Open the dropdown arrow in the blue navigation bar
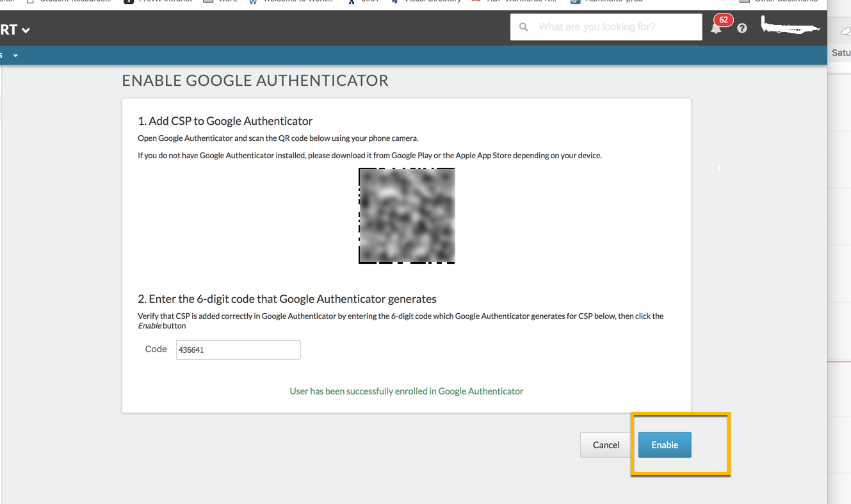 [x=15, y=56]
